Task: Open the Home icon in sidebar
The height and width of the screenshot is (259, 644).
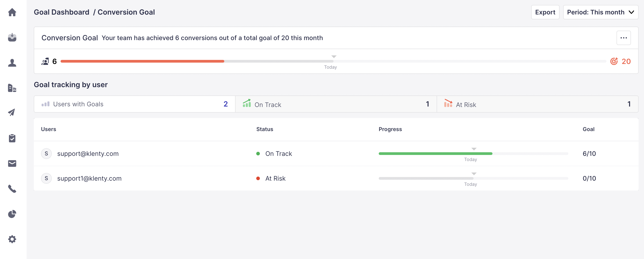Action: [x=12, y=12]
